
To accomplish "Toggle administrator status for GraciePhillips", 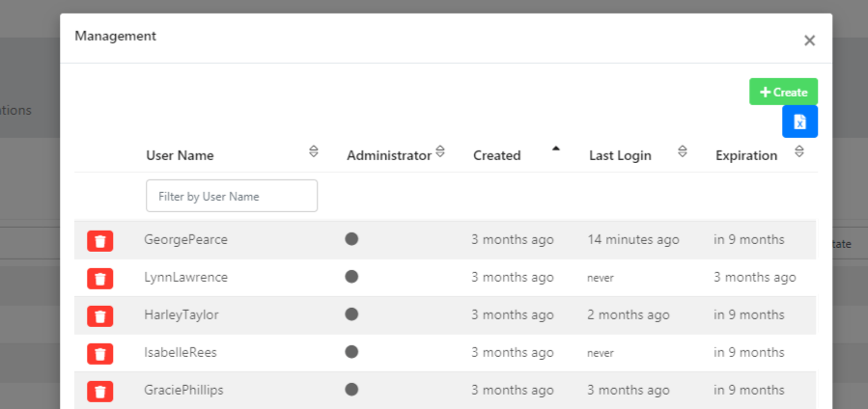I will pyautogui.click(x=351, y=389).
